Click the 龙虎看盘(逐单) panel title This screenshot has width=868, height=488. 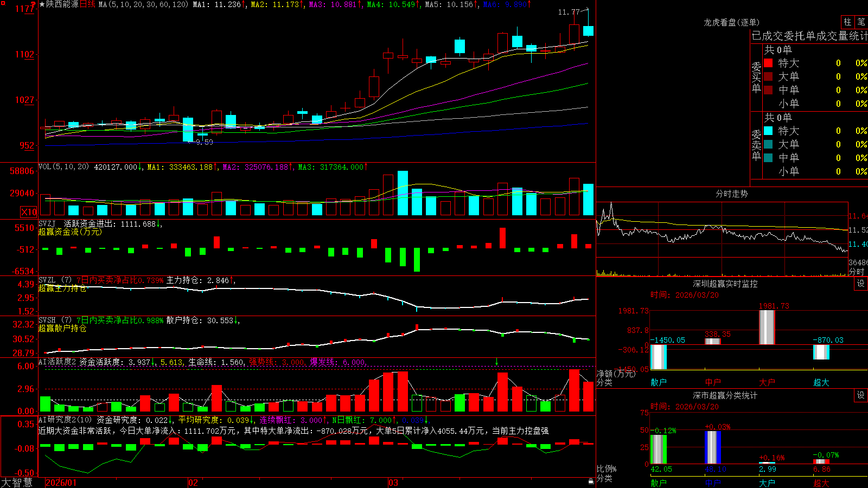731,22
